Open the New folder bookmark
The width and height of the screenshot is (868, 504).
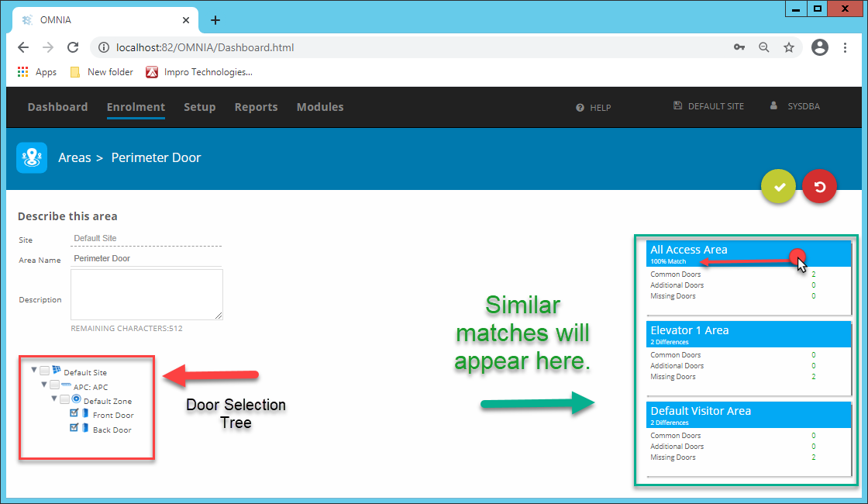102,72
